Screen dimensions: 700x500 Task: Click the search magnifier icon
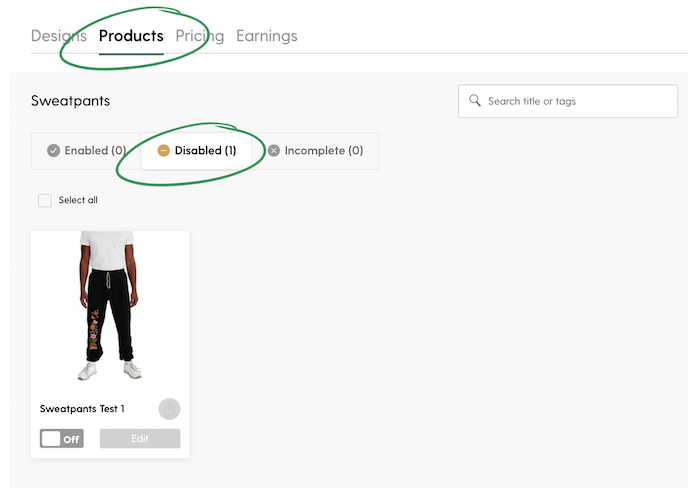click(x=475, y=100)
